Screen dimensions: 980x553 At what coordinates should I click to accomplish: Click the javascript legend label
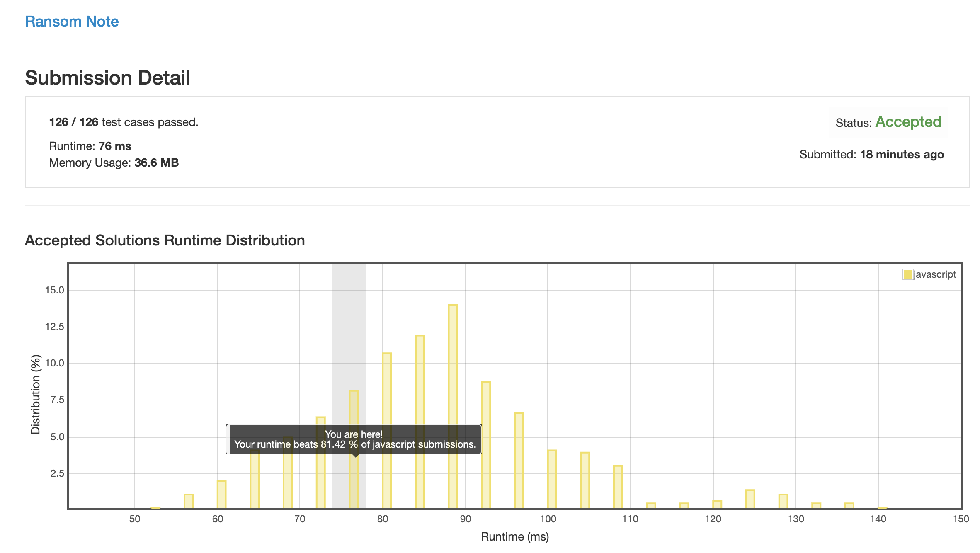(935, 274)
